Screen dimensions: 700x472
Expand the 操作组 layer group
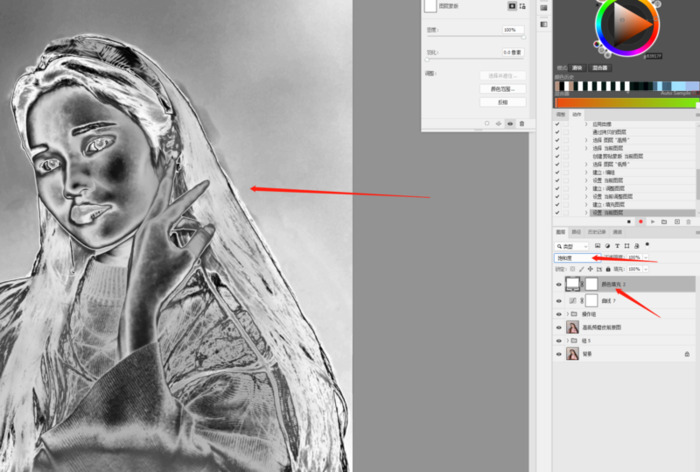(x=569, y=313)
